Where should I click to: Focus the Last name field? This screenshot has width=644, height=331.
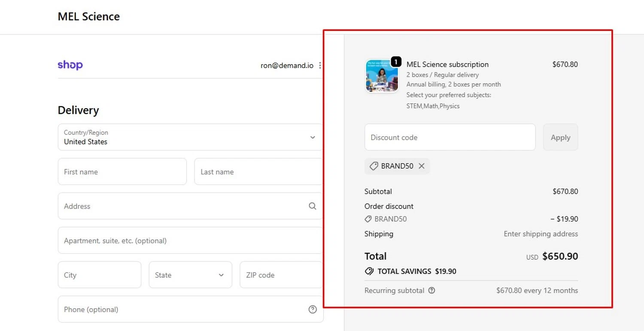click(258, 172)
